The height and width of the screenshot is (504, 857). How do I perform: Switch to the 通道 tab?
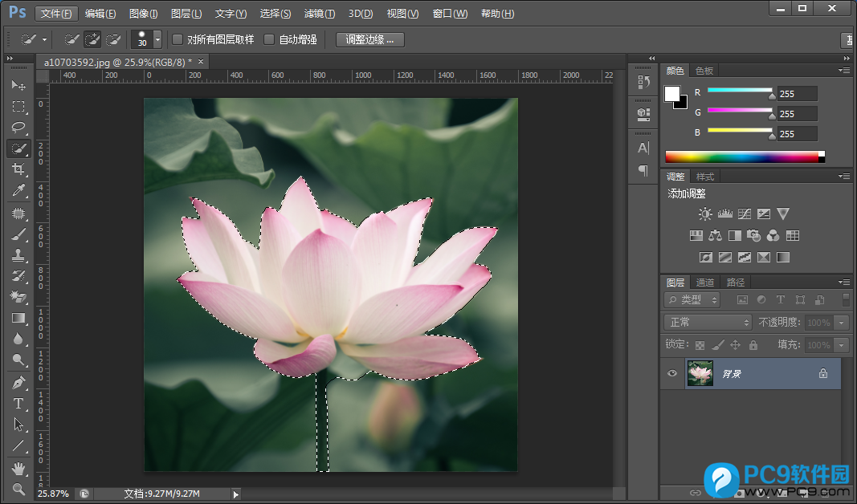[705, 282]
